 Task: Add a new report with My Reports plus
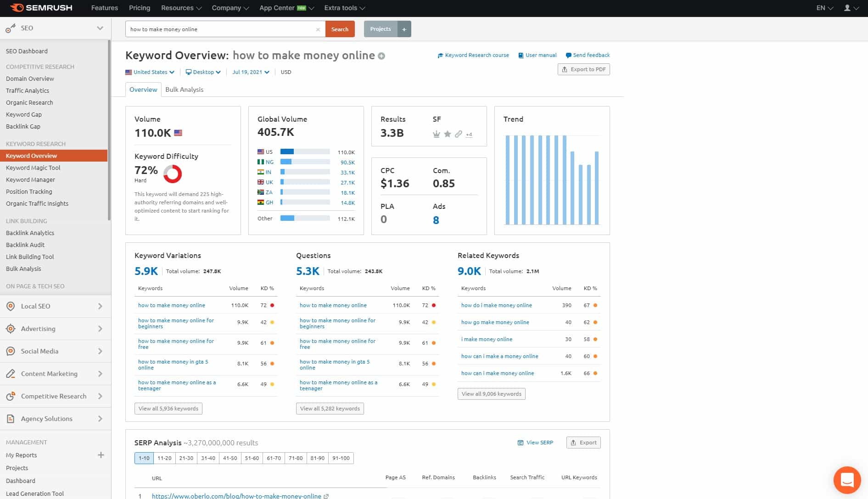[x=101, y=455]
